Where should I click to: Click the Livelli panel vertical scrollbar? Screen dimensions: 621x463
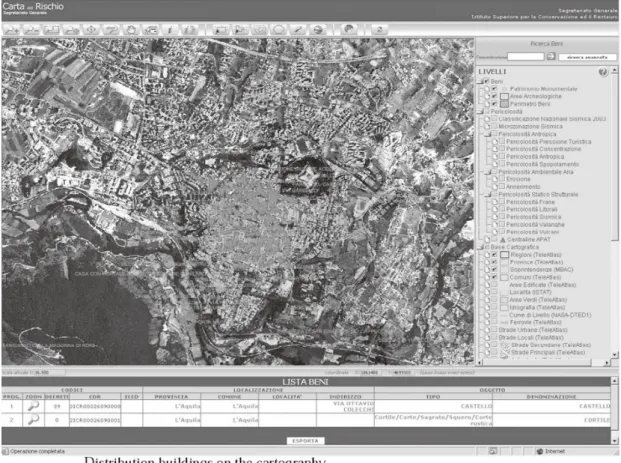tap(614, 212)
